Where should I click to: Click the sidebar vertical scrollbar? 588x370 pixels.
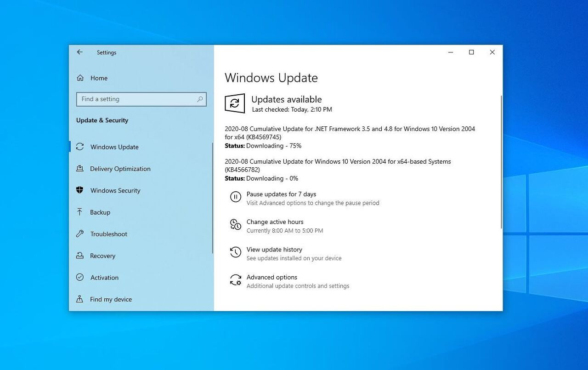(x=213, y=198)
